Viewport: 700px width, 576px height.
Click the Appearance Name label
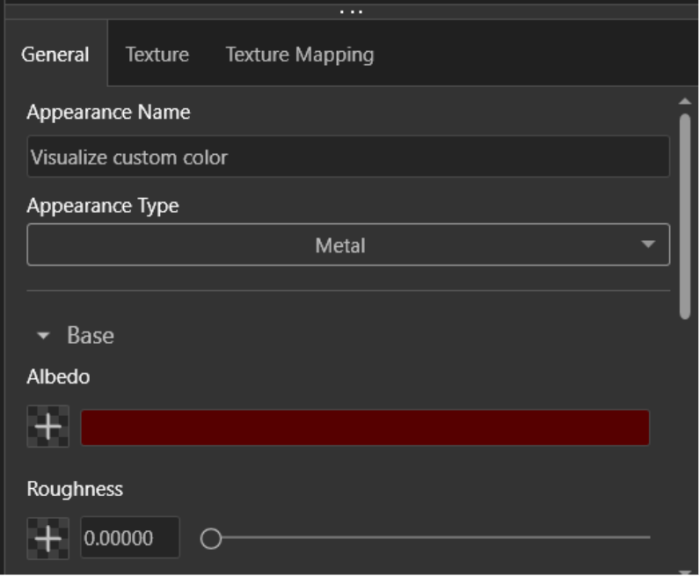tap(108, 112)
